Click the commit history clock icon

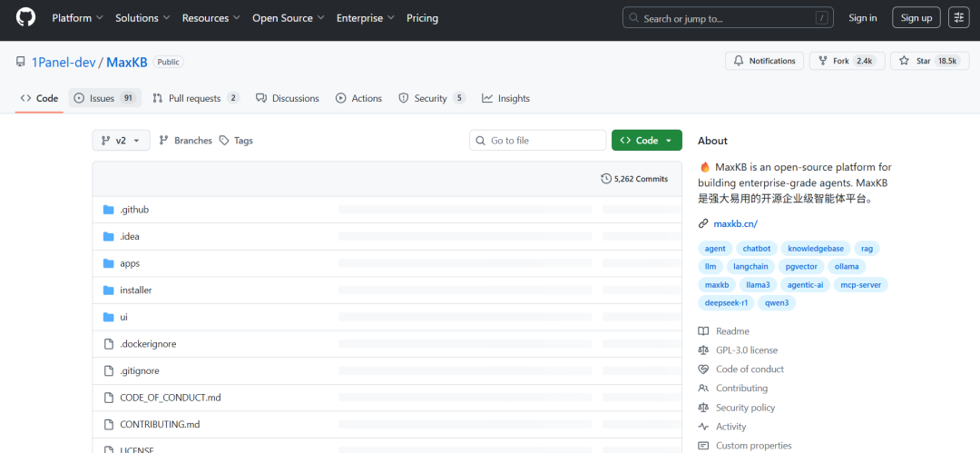[x=605, y=179]
